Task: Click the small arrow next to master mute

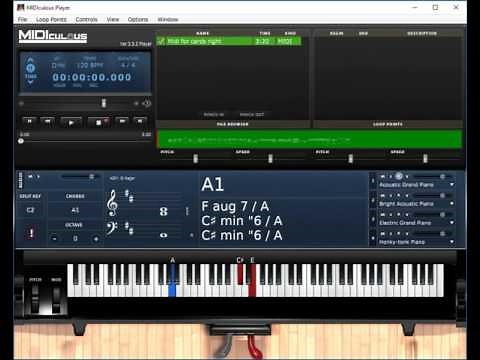Action: [38, 176]
